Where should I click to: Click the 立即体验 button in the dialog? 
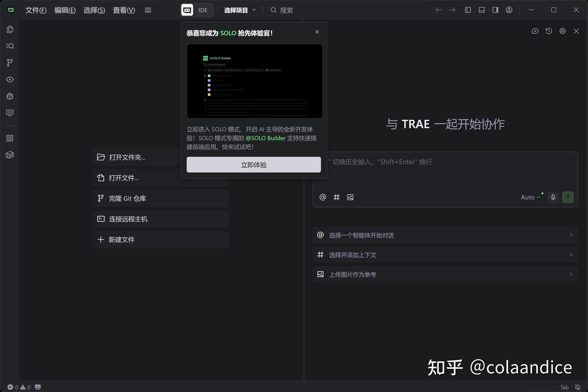pos(253,165)
